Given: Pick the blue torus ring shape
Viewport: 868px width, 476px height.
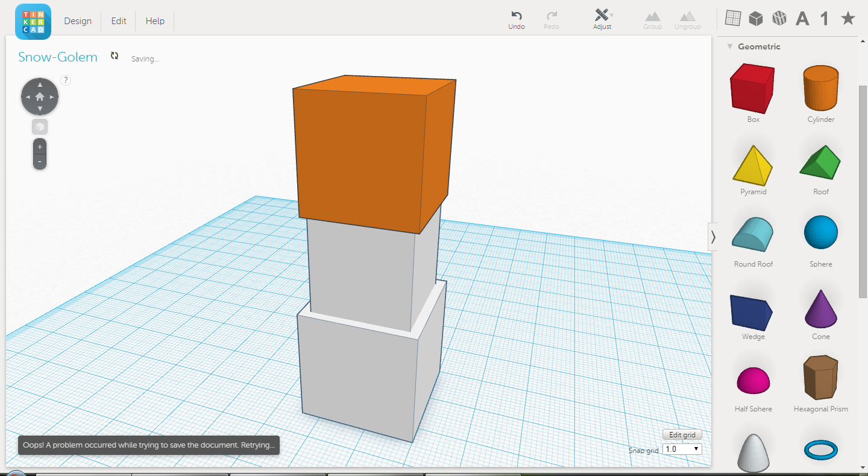Looking at the screenshot, I should click(821, 449).
